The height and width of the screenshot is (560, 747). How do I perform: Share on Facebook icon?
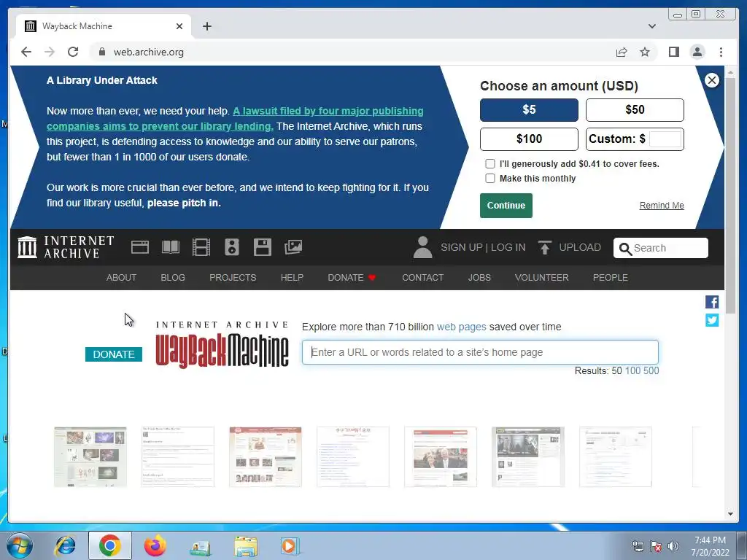[x=712, y=302]
